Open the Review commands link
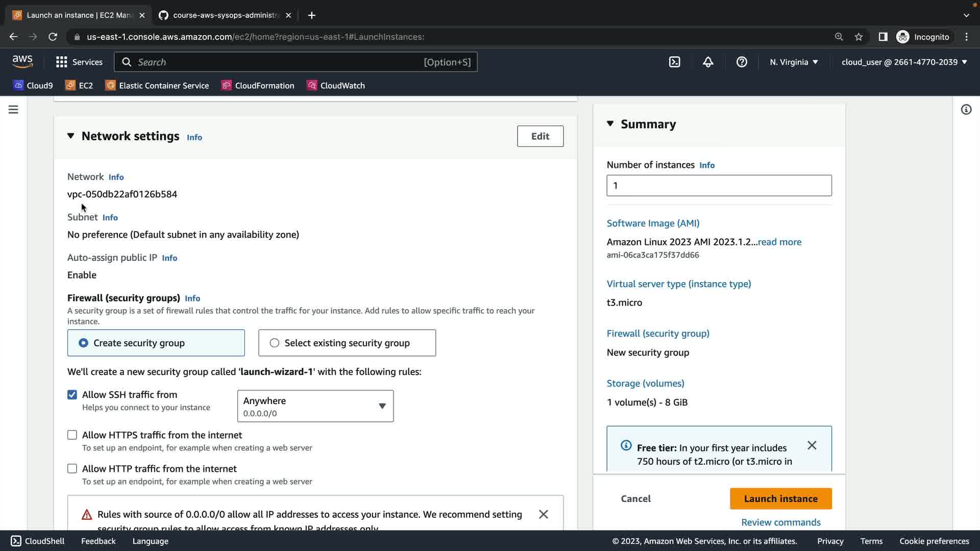Screen dimensions: 980x551 tap(780, 522)
